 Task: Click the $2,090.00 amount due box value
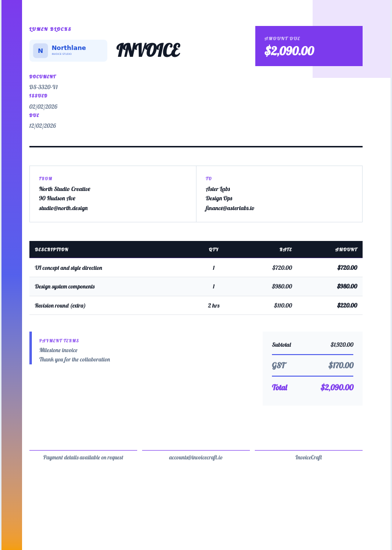pyautogui.click(x=289, y=51)
